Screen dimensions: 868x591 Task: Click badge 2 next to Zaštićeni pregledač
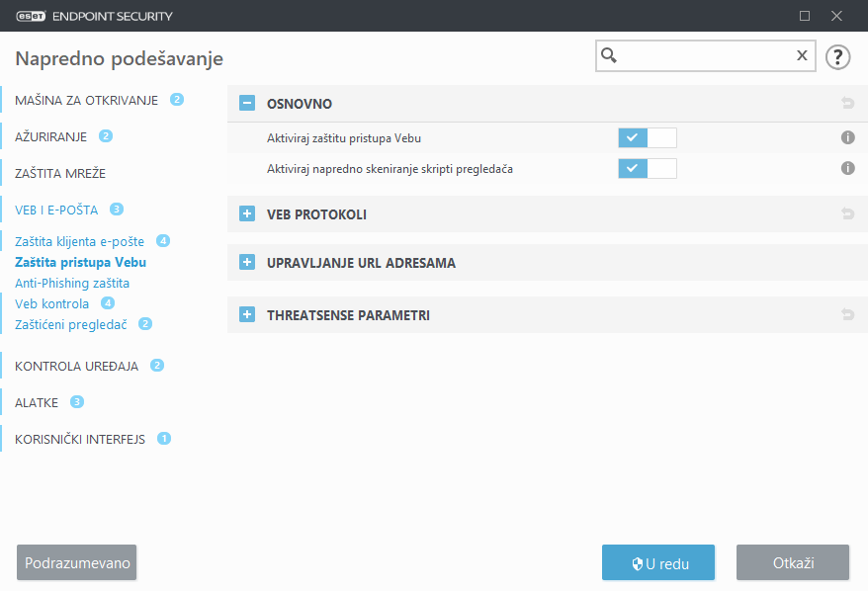tap(145, 324)
